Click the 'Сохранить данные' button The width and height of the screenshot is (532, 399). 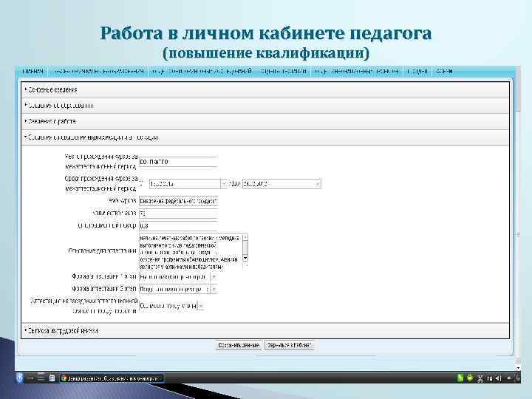[239, 345]
